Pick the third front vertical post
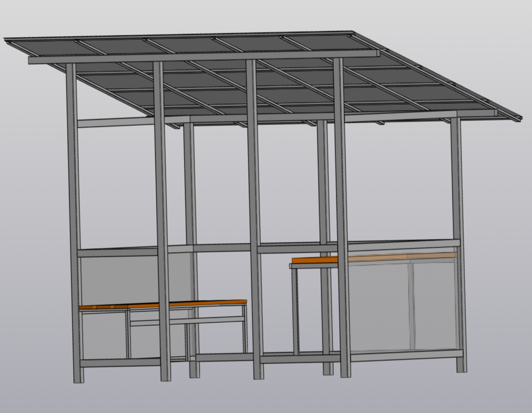The image size is (532, 413). coord(255,219)
